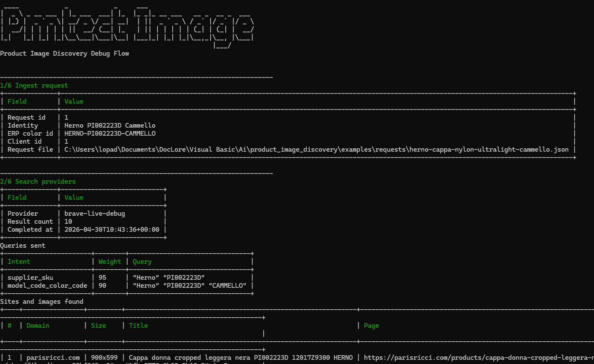Select the title 'Cappa donna cropped leggera nera'
The image size is (594, 364).
[x=190, y=358]
